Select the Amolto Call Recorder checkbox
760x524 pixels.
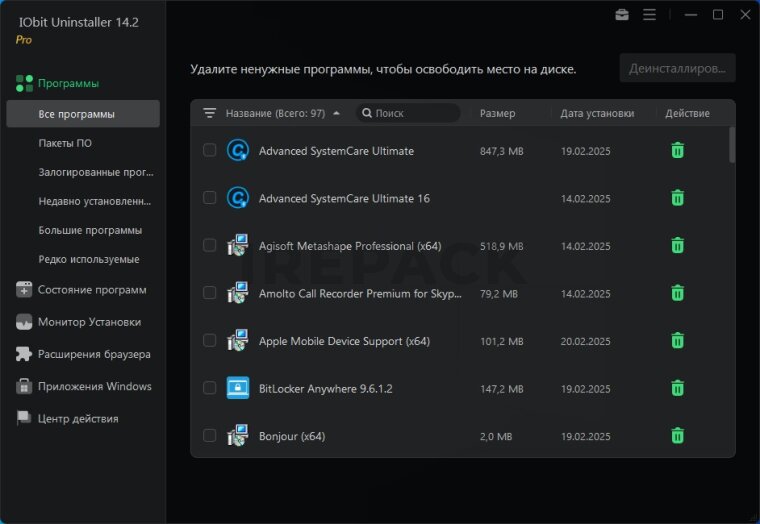[x=209, y=293]
